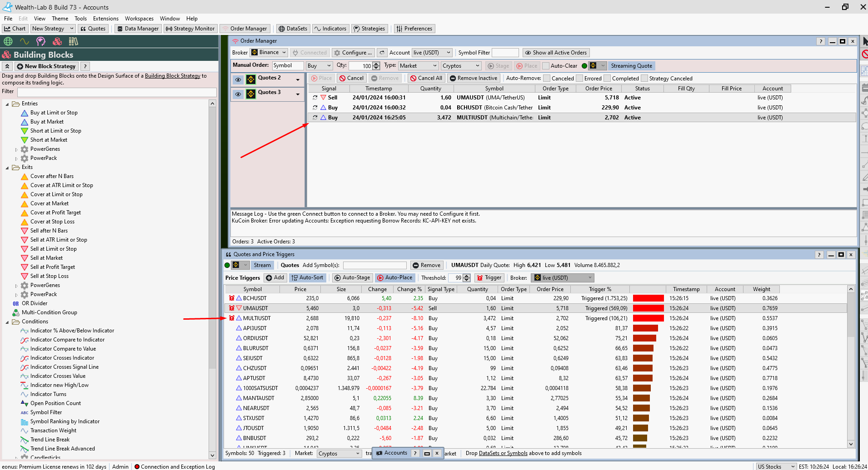The width and height of the screenshot is (868, 470).
Task: Open the Strategies toolbar button
Action: coord(369,29)
